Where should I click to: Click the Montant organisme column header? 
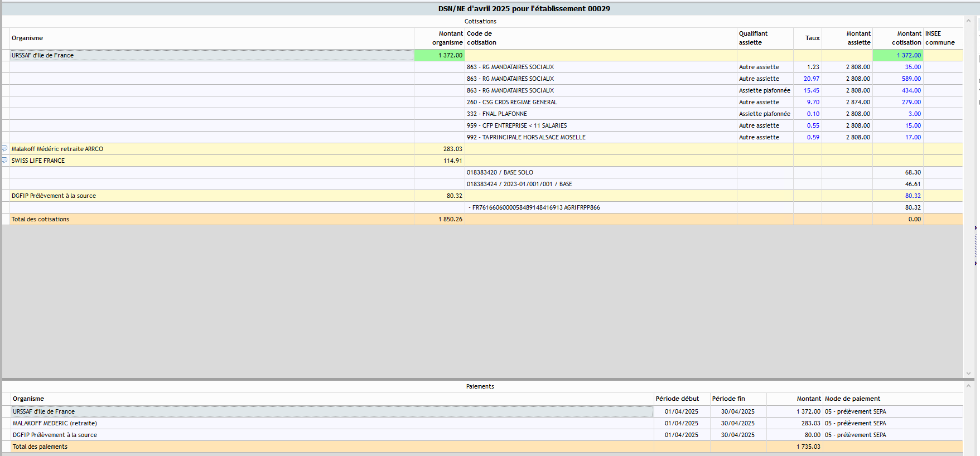tap(440, 38)
